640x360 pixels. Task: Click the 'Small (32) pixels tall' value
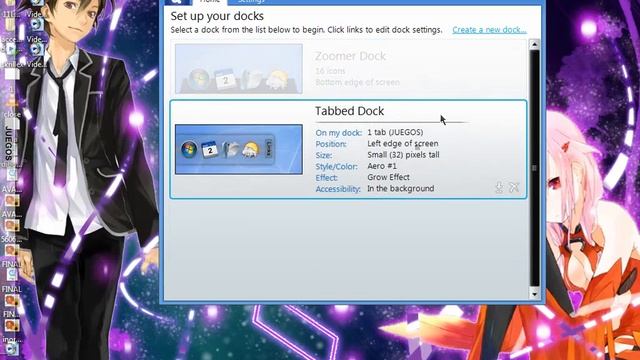(x=403, y=155)
